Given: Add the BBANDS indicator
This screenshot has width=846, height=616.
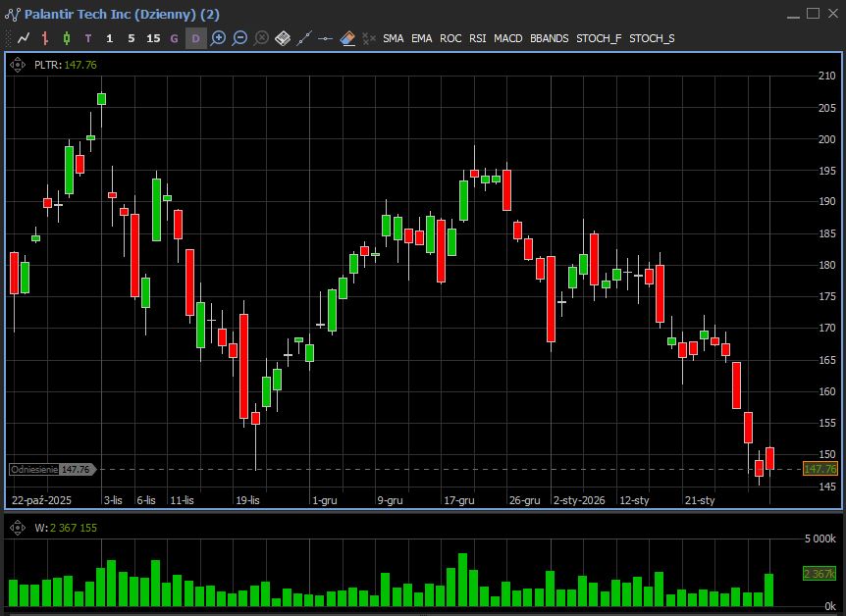Looking at the screenshot, I should point(549,38).
